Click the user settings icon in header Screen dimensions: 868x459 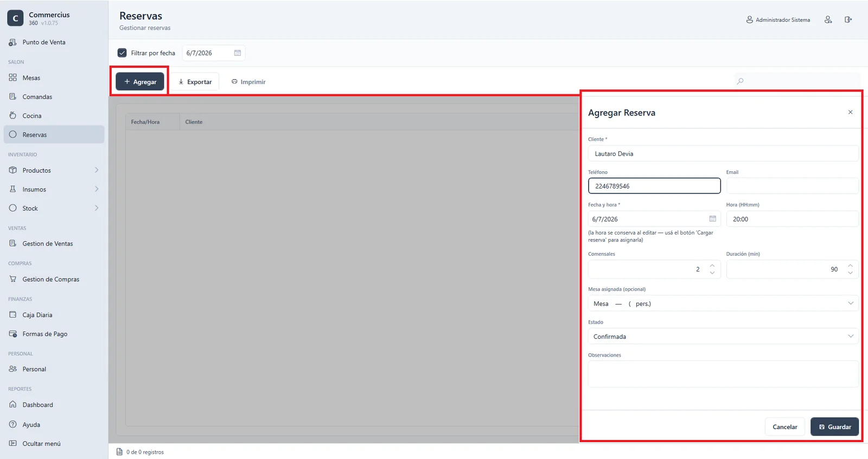(828, 20)
